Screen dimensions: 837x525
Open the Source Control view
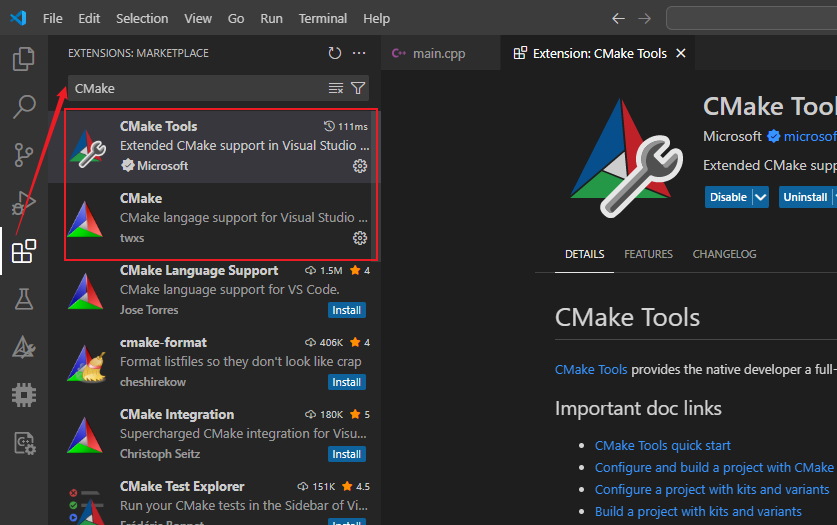tap(23, 155)
